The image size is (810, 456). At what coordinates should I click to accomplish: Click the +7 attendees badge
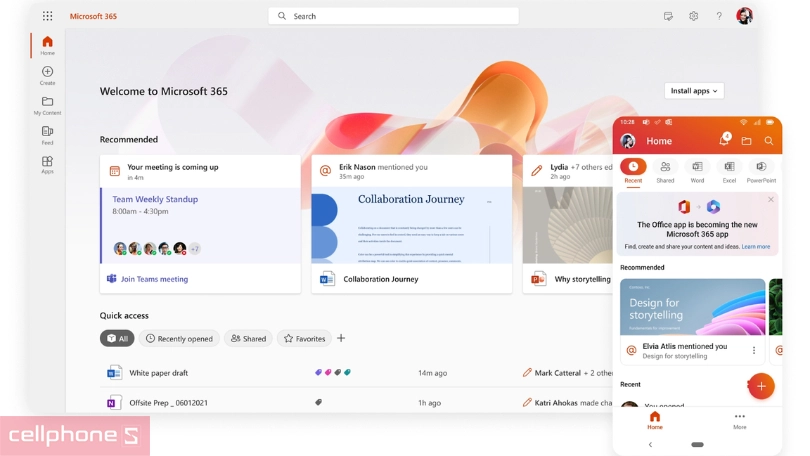pos(195,248)
